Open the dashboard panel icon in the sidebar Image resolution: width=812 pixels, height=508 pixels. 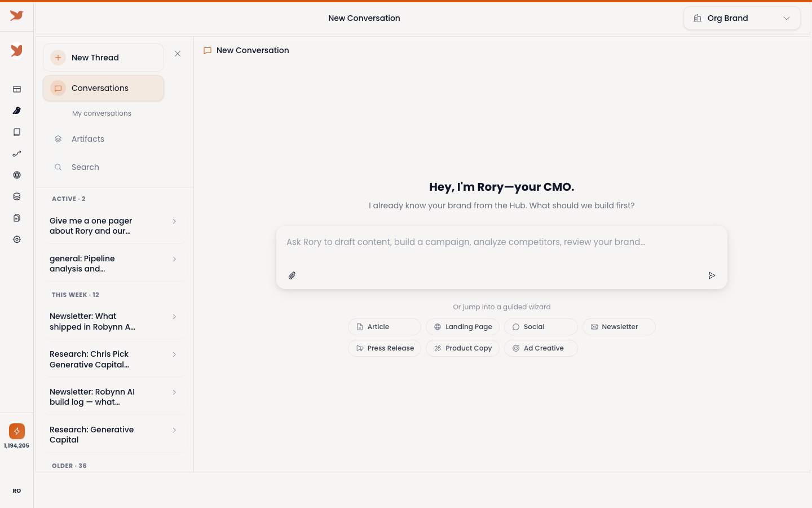coord(17,89)
